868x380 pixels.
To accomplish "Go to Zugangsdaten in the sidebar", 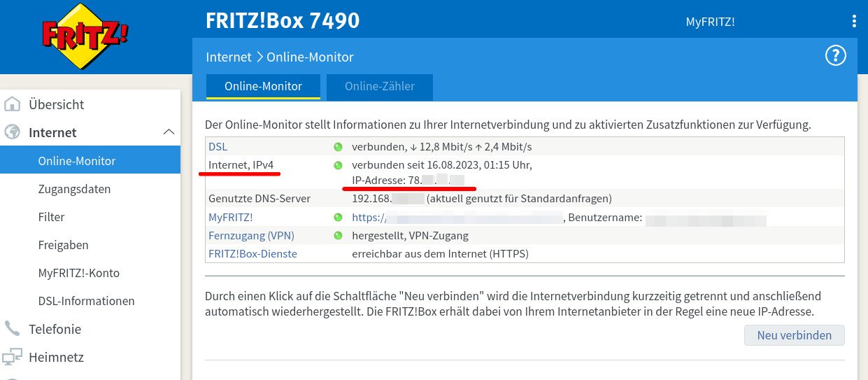I will (x=74, y=189).
